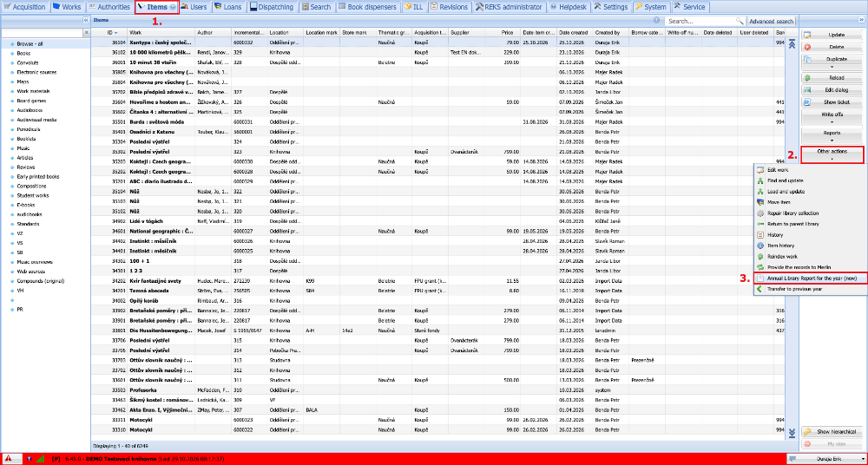The image size is (868, 465).
Task: Clear the left filter box with X
Action: (86, 33)
